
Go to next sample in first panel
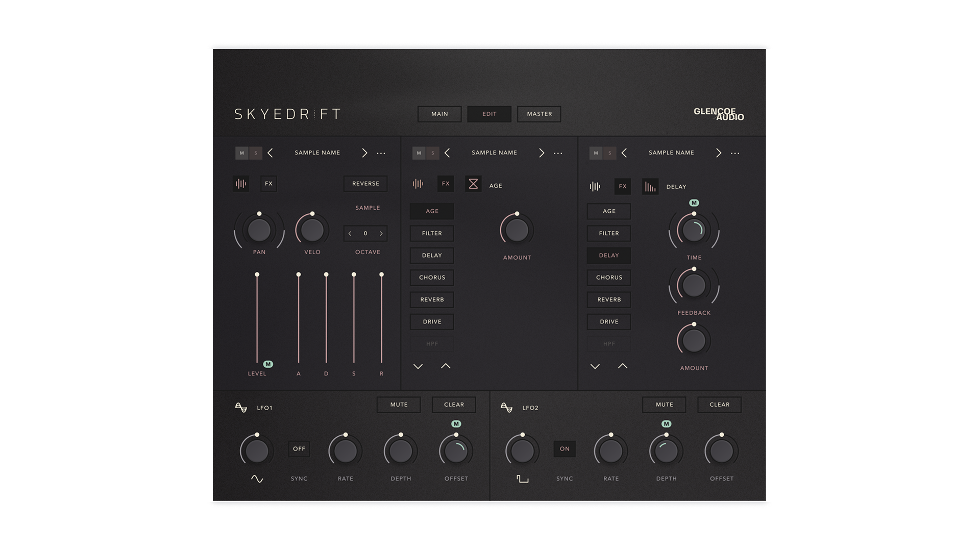click(x=364, y=153)
